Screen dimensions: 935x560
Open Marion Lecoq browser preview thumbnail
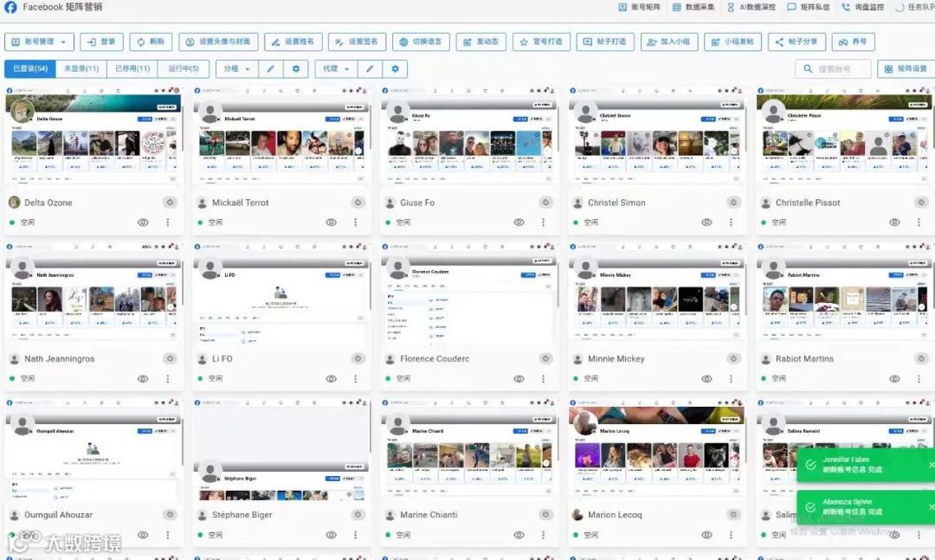[656, 447]
